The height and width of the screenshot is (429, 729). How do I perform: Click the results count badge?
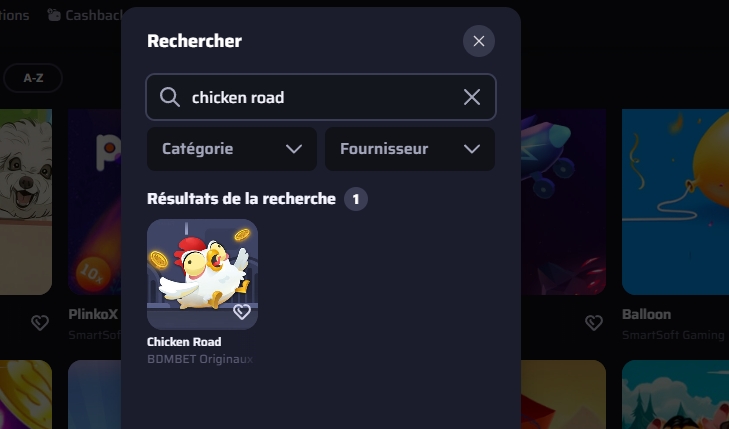point(356,199)
